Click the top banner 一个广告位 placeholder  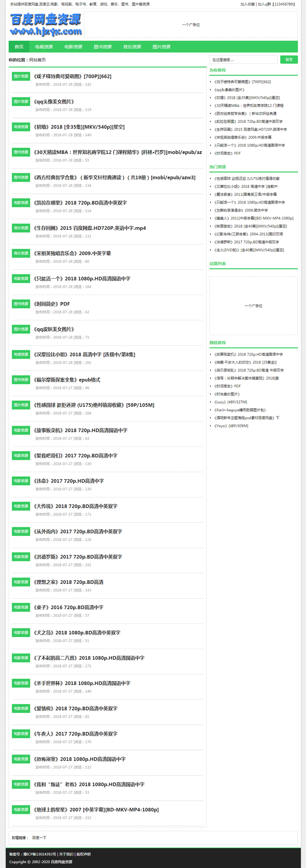pyautogui.click(x=191, y=25)
